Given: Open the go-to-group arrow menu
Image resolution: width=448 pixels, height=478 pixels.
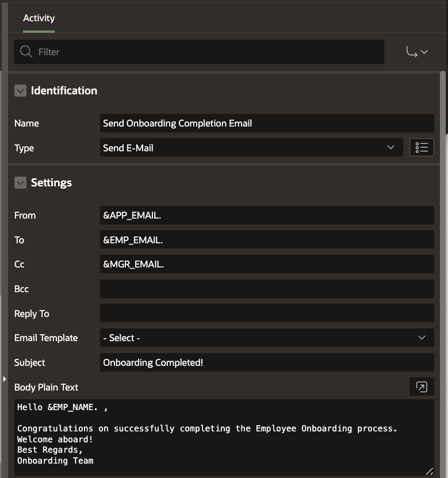Looking at the screenshot, I should click(x=417, y=52).
